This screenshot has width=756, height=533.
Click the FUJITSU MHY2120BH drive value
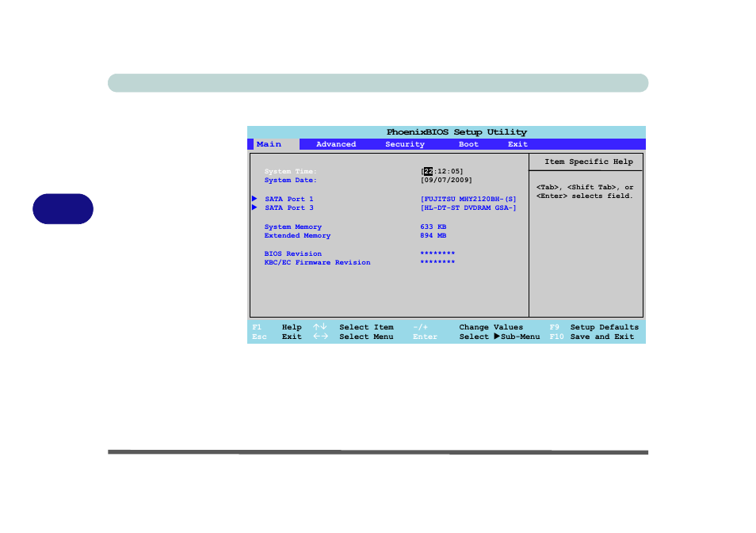click(x=468, y=199)
